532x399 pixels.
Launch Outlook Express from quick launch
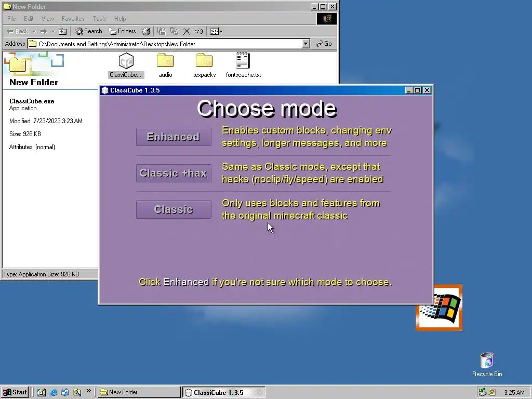[x=65, y=392]
